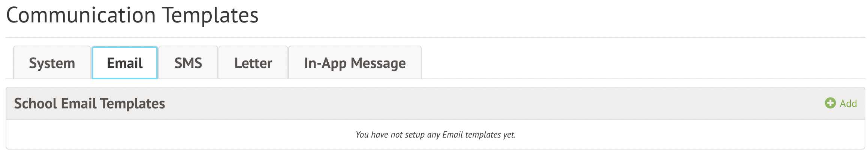Click the Add link text

coord(848,104)
